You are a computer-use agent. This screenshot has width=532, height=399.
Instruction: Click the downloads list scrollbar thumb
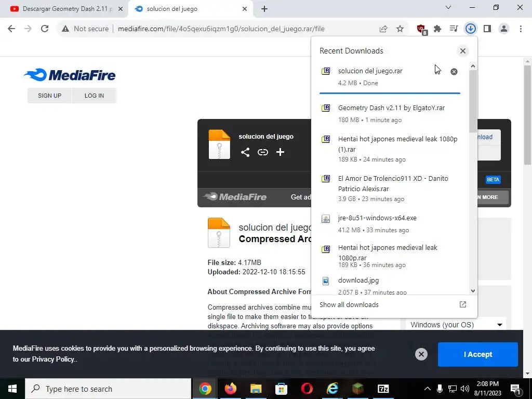(x=473, y=101)
